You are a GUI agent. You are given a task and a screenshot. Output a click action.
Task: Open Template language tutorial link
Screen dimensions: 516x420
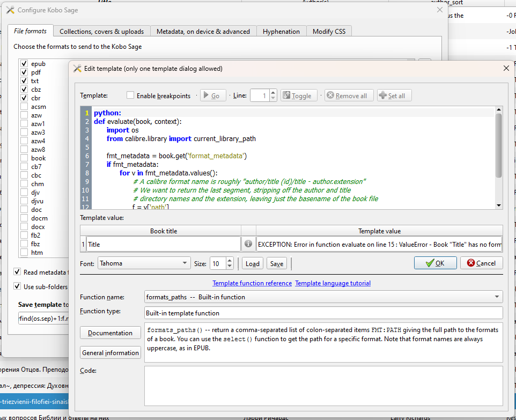point(333,283)
